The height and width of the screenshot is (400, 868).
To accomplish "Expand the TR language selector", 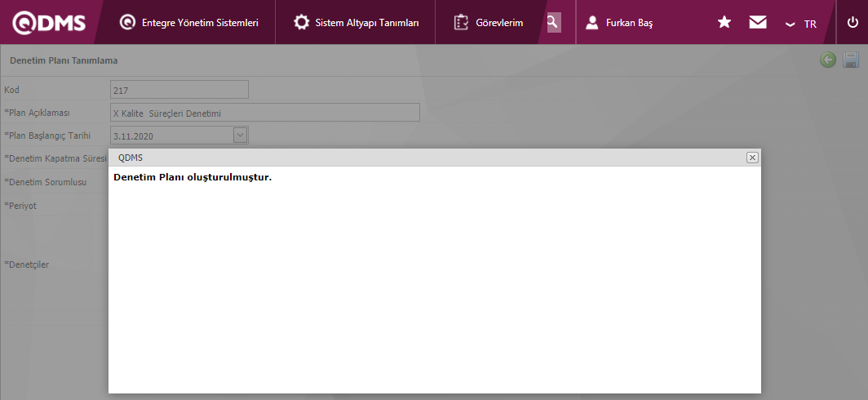I will tap(801, 24).
